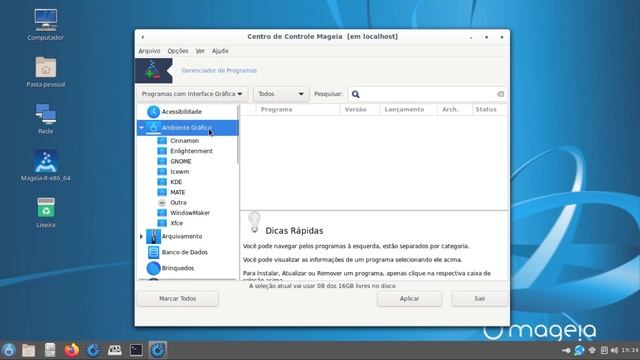Click the Gerenciador de Programas banner icon
The height and width of the screenshot is (360, 640).
pyautogui.click(x=153, y=71)
